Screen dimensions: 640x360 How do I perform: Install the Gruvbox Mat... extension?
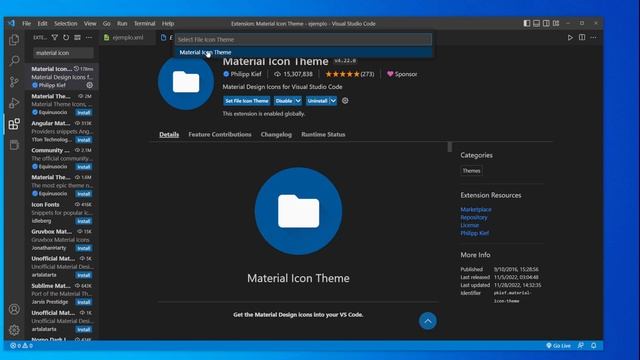[x=84, y=248]
